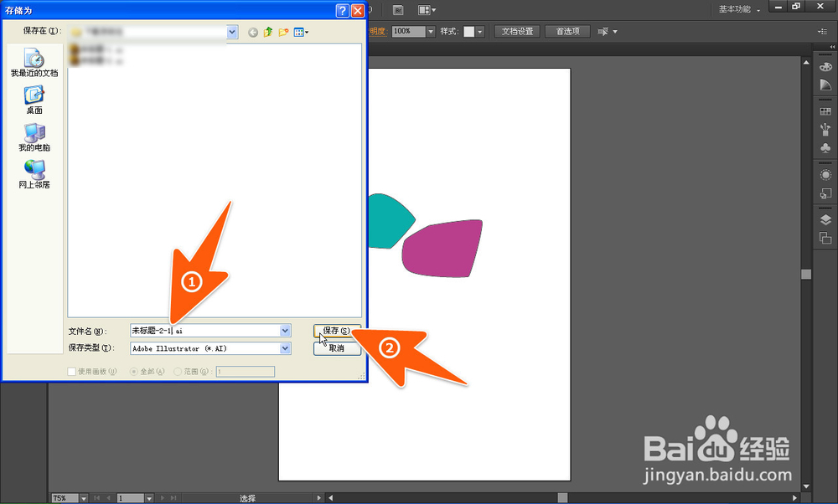The height and width of the screenshot is (504, 838).
Task: Click the vertical scrollbar thumb of canvas
Action: coord(806,275)
